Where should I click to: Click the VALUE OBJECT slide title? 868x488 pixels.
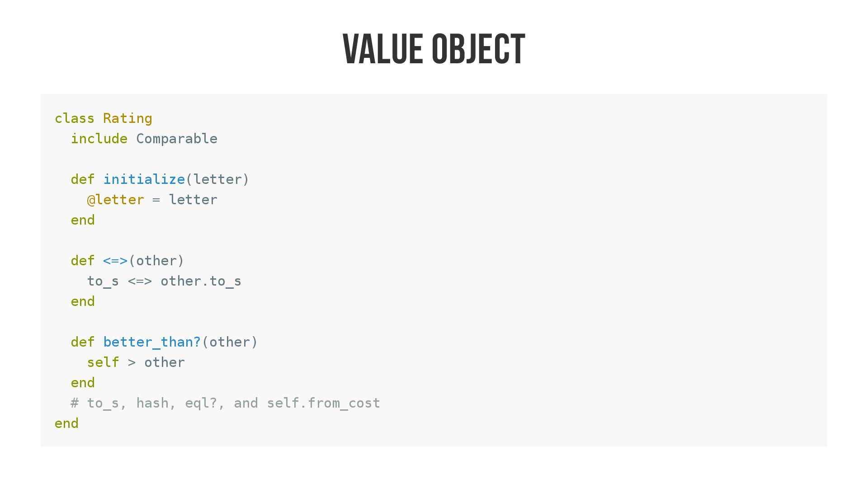[434, 49]
